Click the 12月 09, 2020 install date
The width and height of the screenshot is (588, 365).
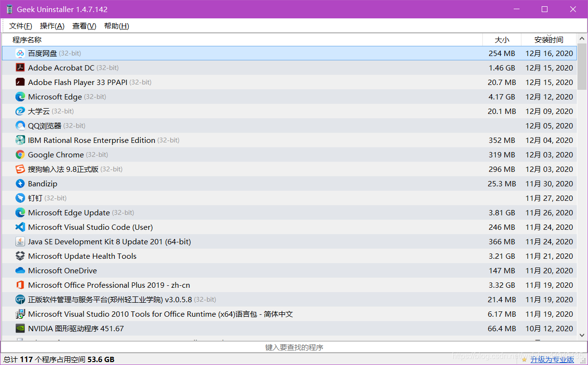pos(549,111)
